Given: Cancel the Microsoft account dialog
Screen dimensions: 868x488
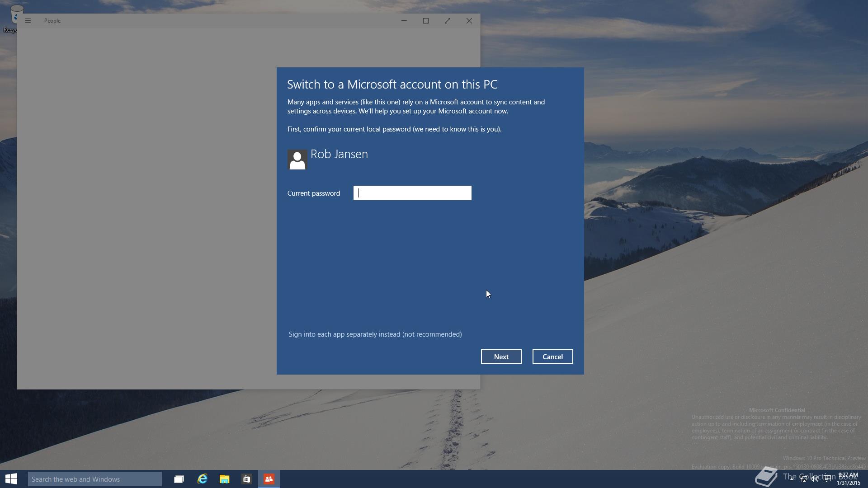Looking at the screenshot, I should pyautogui.click(x=552, y=357).
